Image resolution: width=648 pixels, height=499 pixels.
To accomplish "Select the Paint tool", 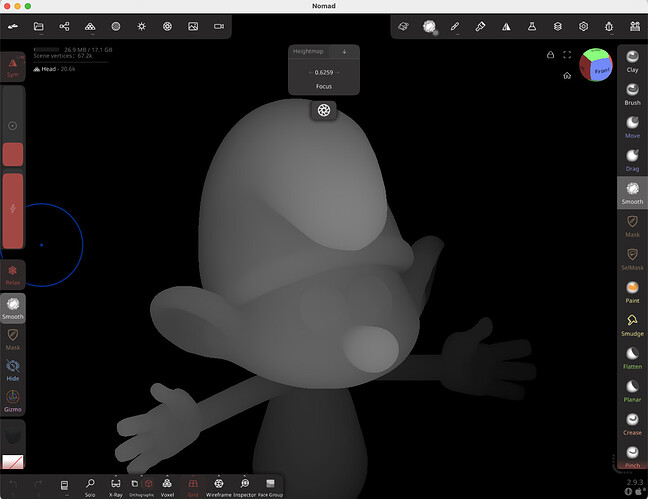I will click(x=632, y=292).
